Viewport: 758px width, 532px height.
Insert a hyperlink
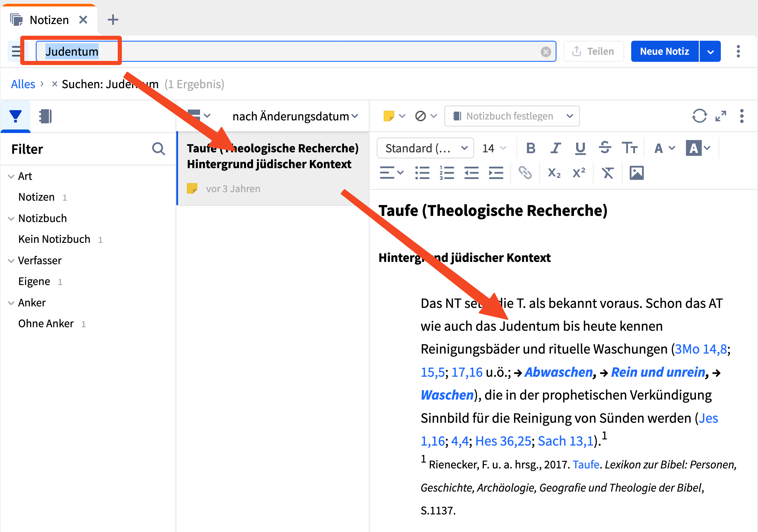point(525,173)
